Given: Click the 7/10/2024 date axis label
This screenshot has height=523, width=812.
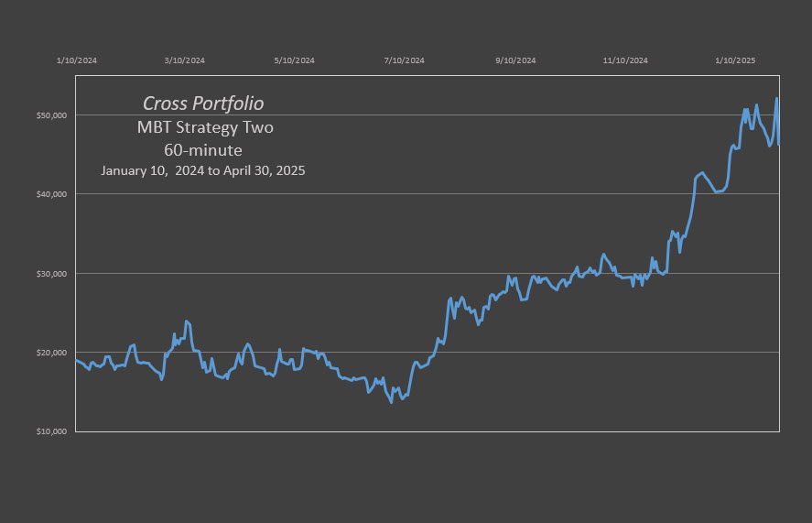Looking at the screenshot, I should 404,60.
